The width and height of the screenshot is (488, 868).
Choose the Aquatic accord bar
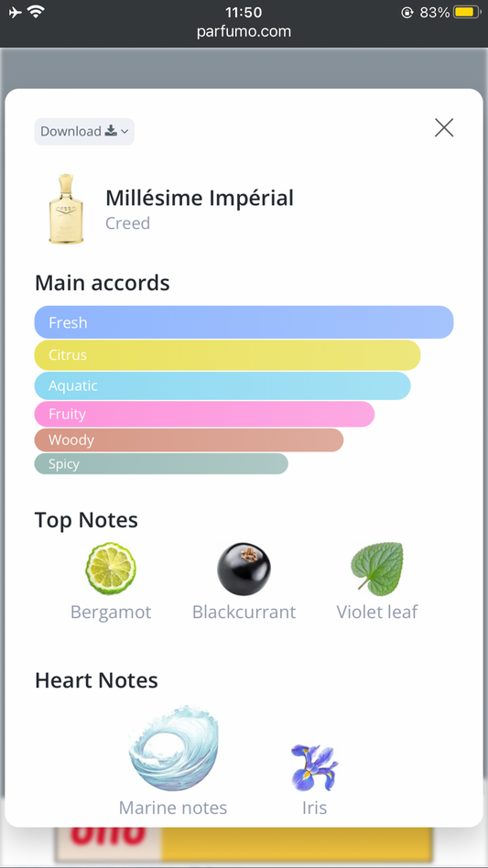222,385
